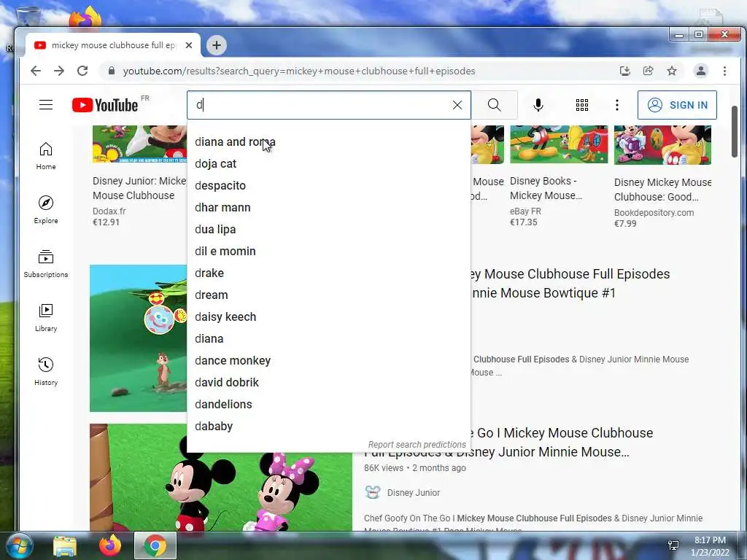This screenshot has width=747, height=560.
Task: Click the address bar URL field
Action: (298, 71)
